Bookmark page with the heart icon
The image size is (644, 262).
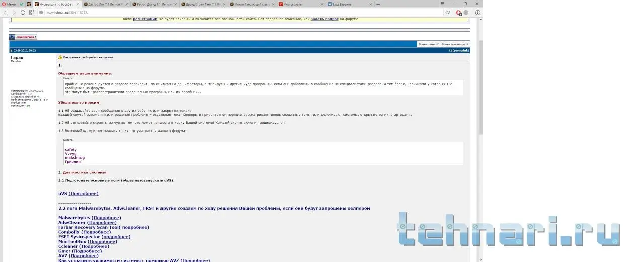(448, 13)
